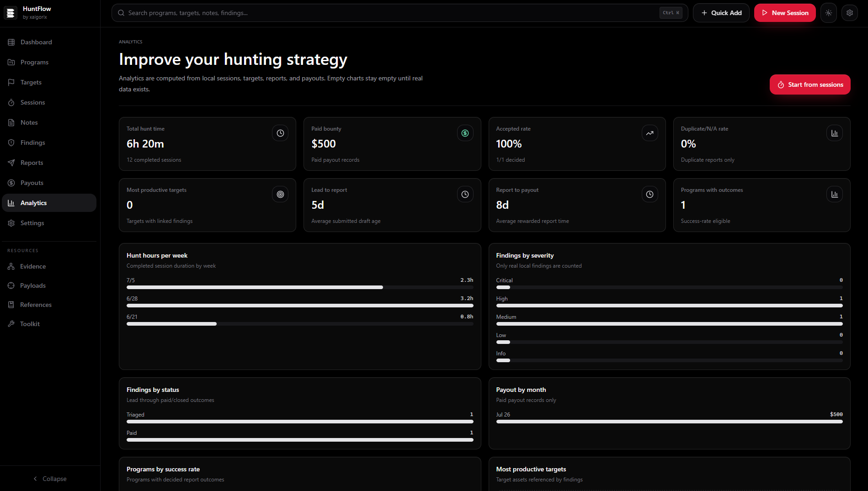
Task: Click the Notes document icon
Action: pyautogui.click(x=11, y=122)
